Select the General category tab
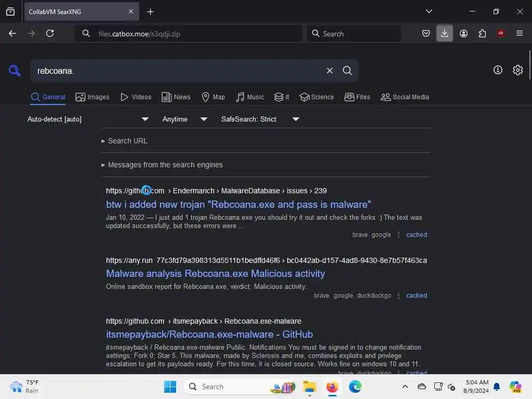Viewport: 532px width, 399px height. (x=48, y=97)
